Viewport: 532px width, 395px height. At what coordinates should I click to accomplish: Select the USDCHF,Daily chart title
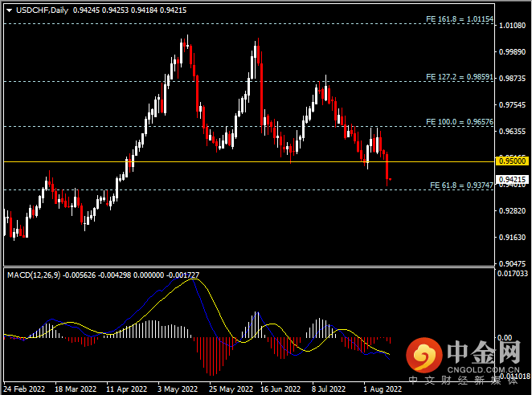pyautogui.click(x=42, y=10)
